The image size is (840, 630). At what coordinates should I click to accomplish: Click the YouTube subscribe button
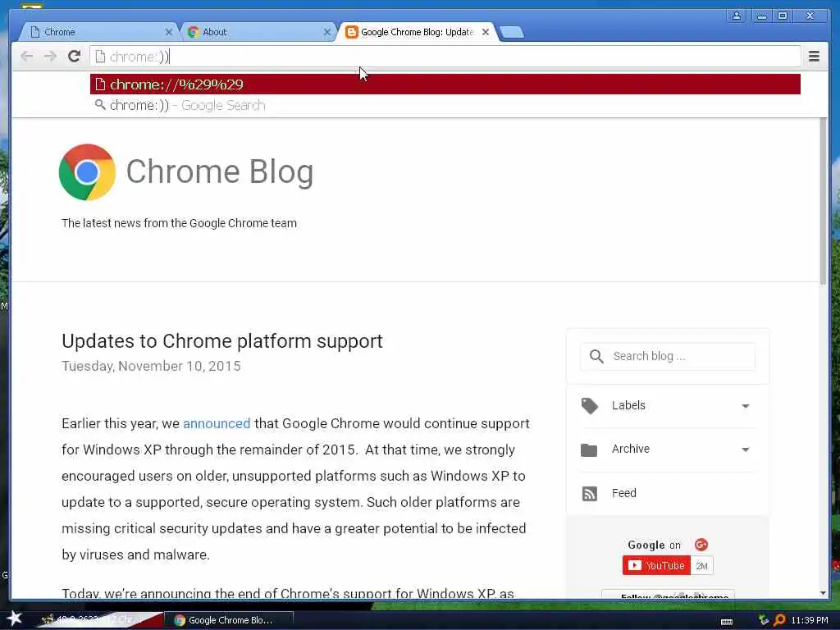click(x=656, y=566)
